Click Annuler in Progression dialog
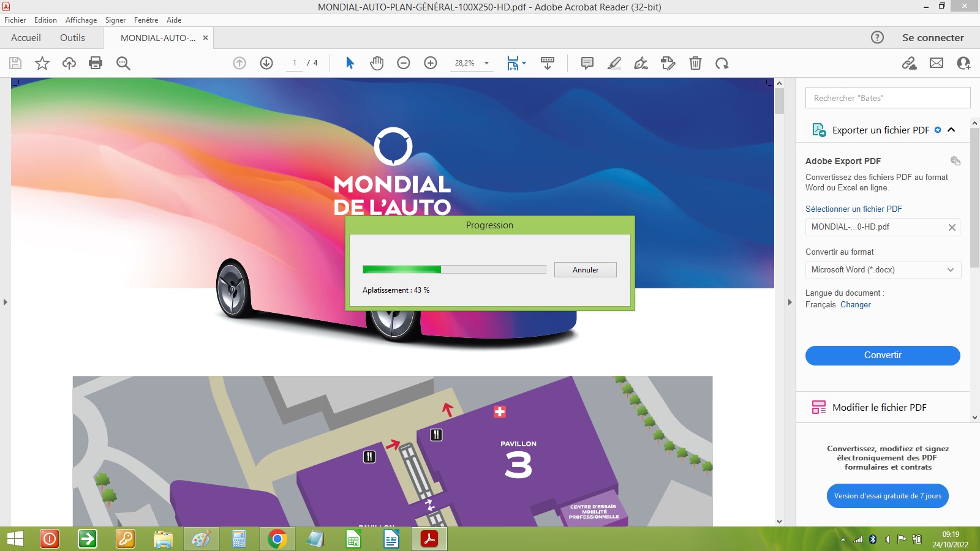This screenshot has height=551, width=980. click(586, 269)
